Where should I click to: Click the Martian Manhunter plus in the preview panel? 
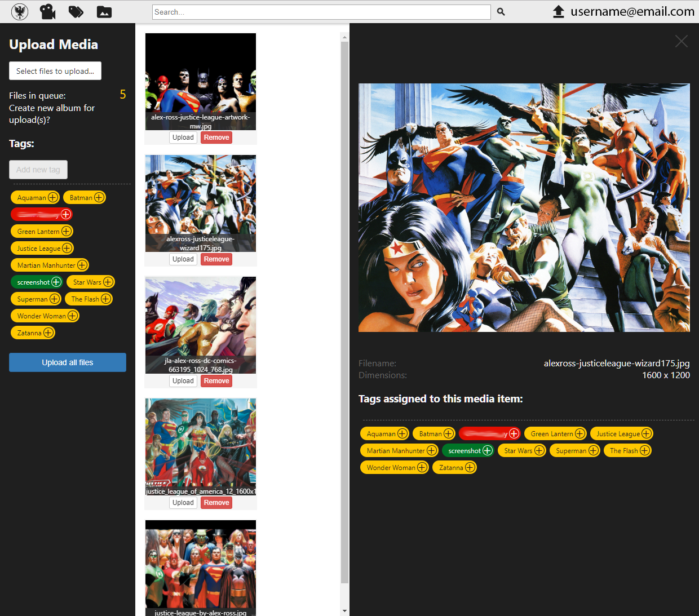[432, 450]
